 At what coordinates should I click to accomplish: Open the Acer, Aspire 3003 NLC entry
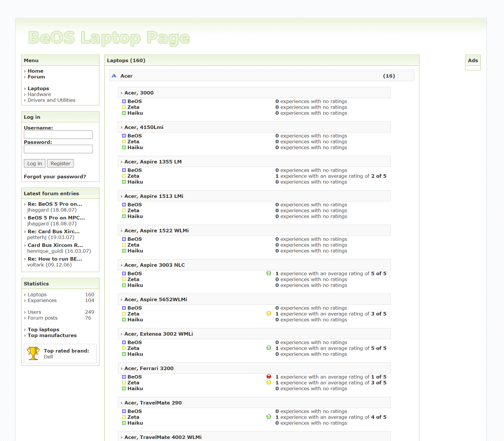click(x=155, y=265)
